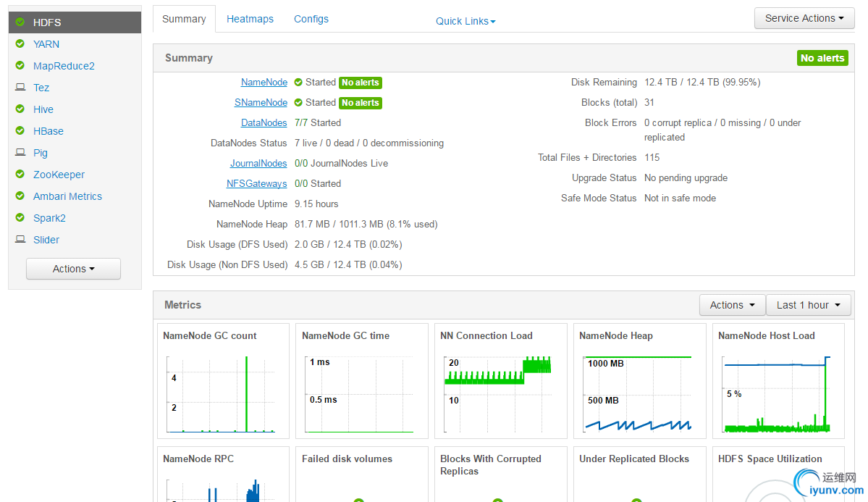Select the Pig service
The image size is (868, 502).
point(41,153)
